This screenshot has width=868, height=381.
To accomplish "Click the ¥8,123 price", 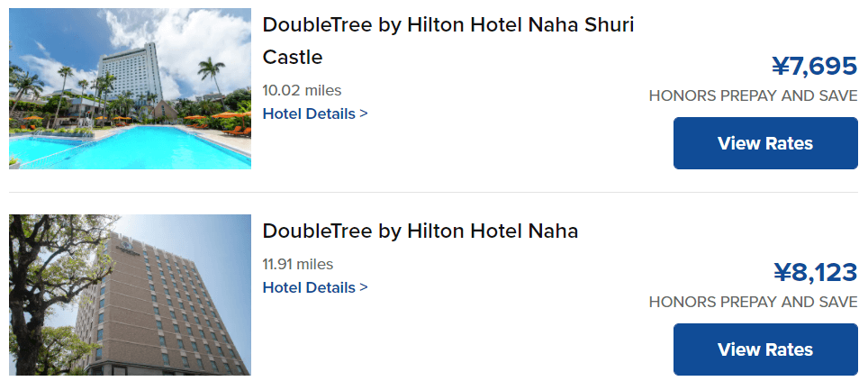I will [x=815, y=272].
